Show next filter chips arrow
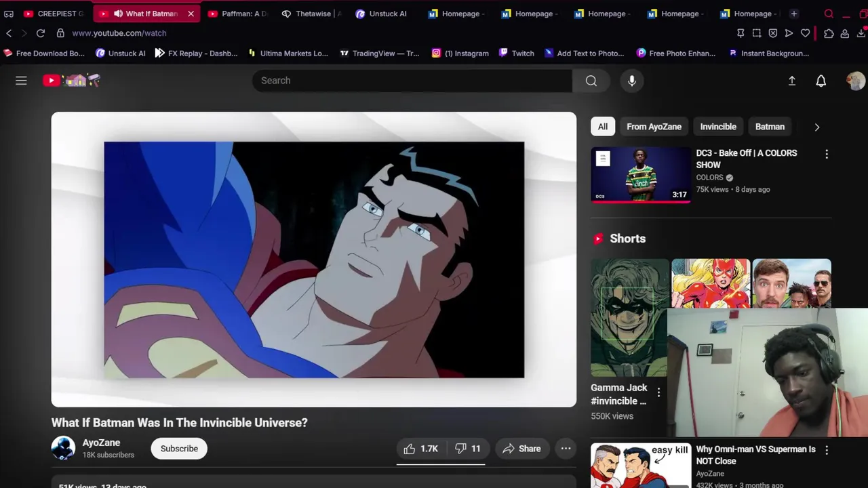The image size is (868, 488). click(x=816, y=127)
